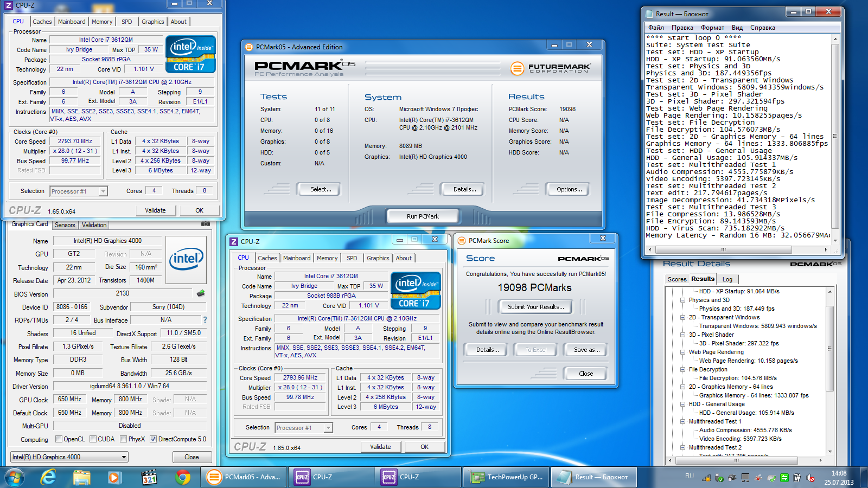Click the RU language indicator

690,476
